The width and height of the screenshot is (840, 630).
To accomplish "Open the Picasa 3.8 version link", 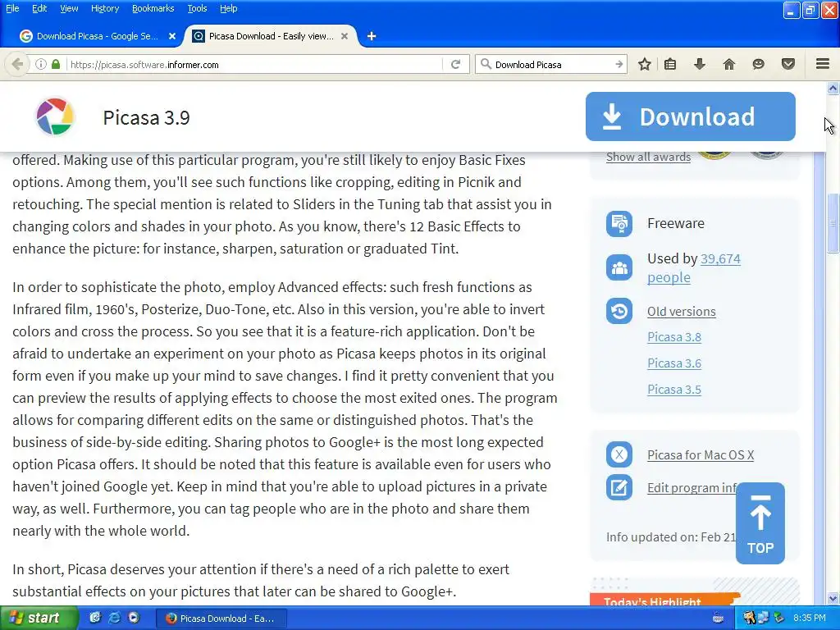I will click(x=674, y=337).
